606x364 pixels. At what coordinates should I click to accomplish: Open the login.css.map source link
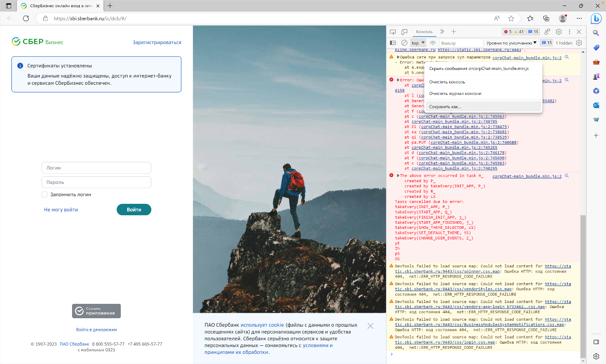tap(483, 340)
